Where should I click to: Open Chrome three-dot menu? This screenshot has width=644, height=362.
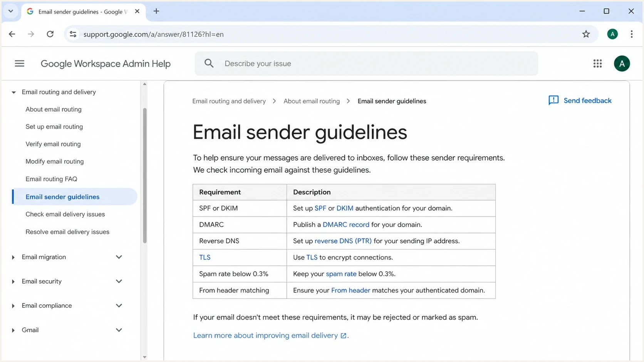pyautogui.click(x=632, y=34)
